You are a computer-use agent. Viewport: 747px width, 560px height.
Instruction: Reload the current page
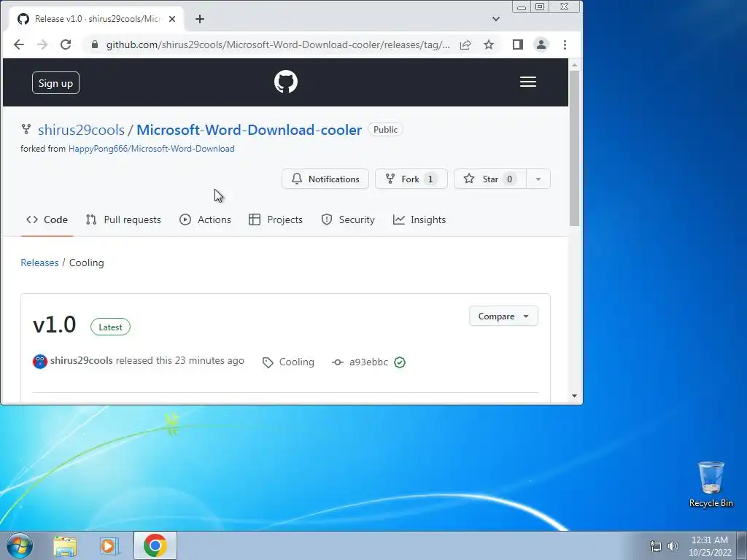66,44
